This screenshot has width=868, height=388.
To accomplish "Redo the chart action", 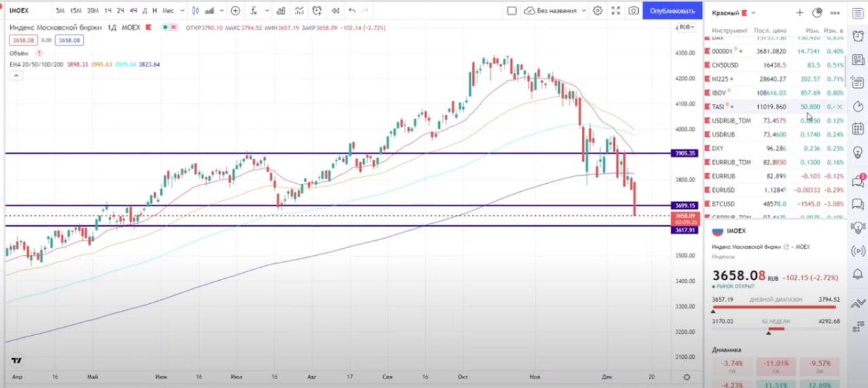I will tap(366, 11).
